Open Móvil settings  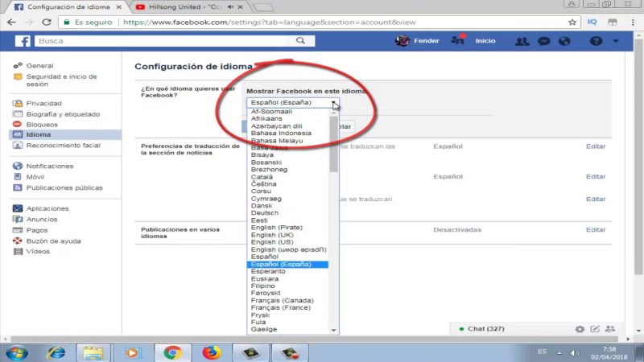35,177
